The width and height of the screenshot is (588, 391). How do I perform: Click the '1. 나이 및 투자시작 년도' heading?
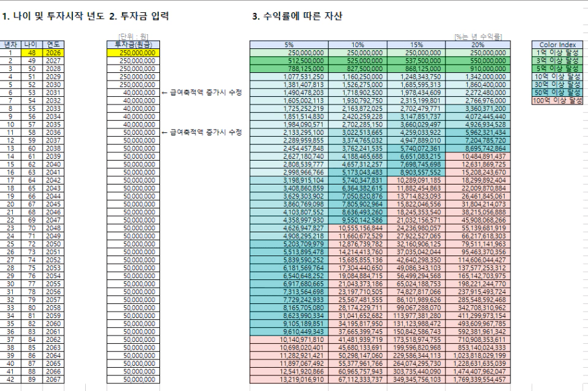pos(53,16)
